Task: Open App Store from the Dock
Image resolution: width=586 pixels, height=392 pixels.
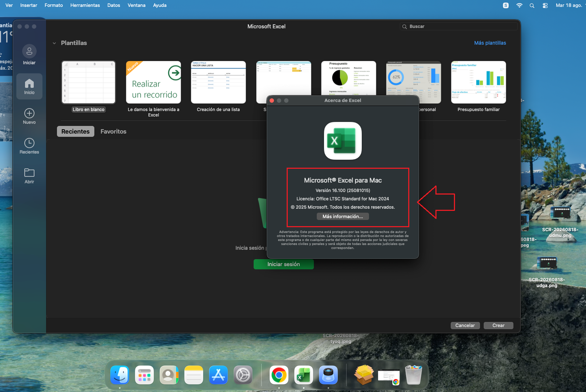Action: click(218, 375)
